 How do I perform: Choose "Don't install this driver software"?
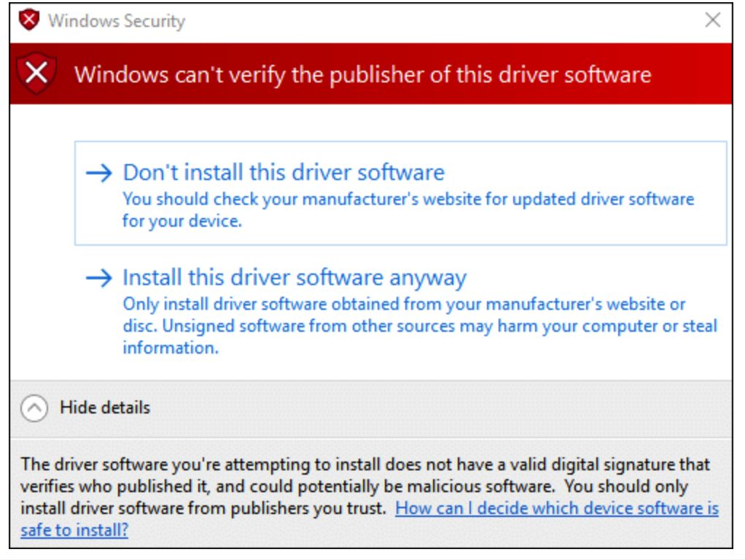click(x=400, y=193)
